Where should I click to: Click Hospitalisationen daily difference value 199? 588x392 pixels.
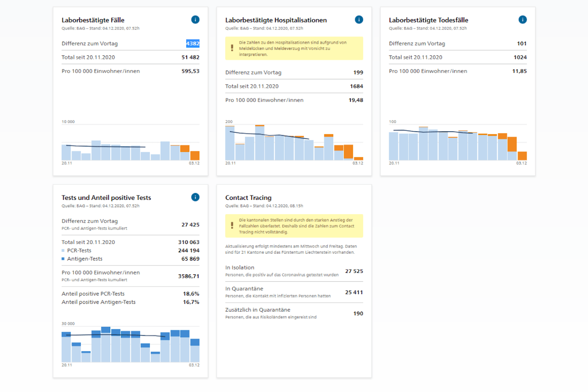tap(358, 73)
